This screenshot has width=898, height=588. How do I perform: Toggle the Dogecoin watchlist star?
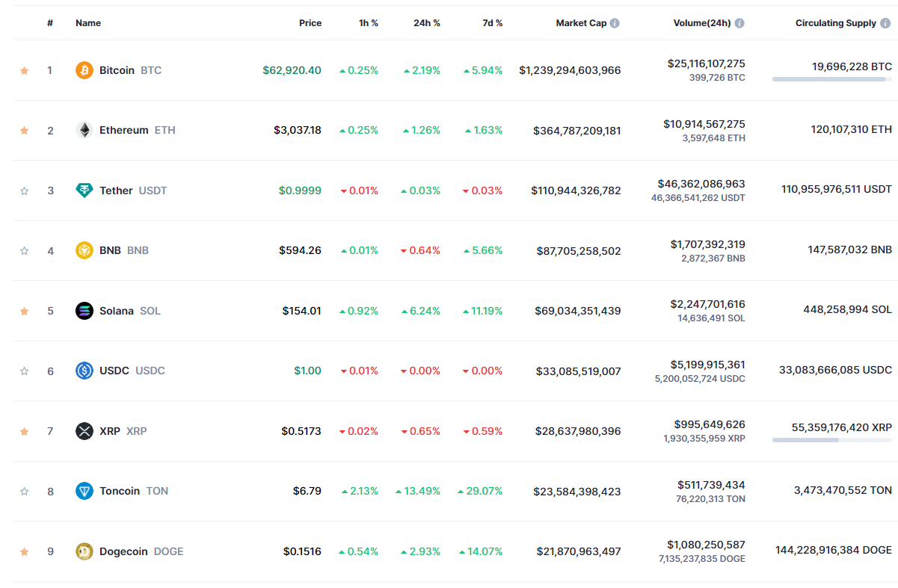pos(24,551)
